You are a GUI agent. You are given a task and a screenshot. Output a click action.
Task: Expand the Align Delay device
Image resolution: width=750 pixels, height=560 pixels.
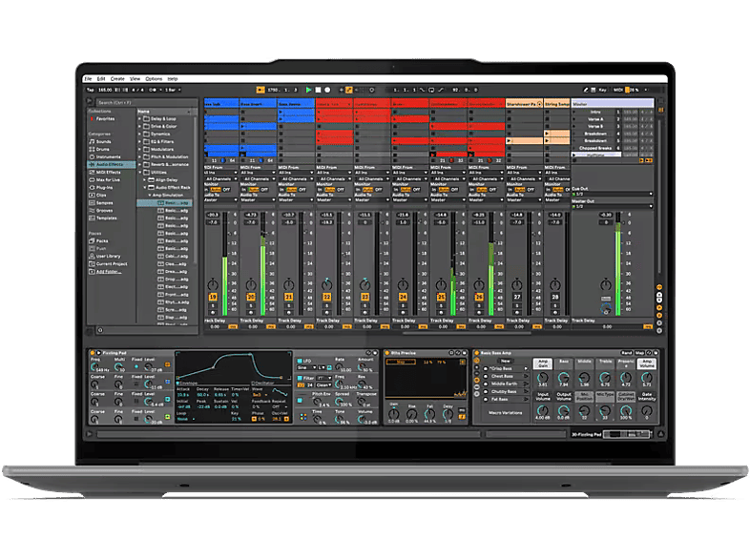click(x=144, y=180)
